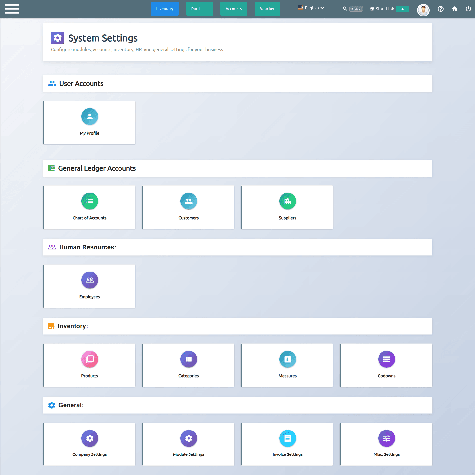The width and height of the screenshot is (475, 476).
Task: Click the Invoice Settings icon
Action: (287, 438)
